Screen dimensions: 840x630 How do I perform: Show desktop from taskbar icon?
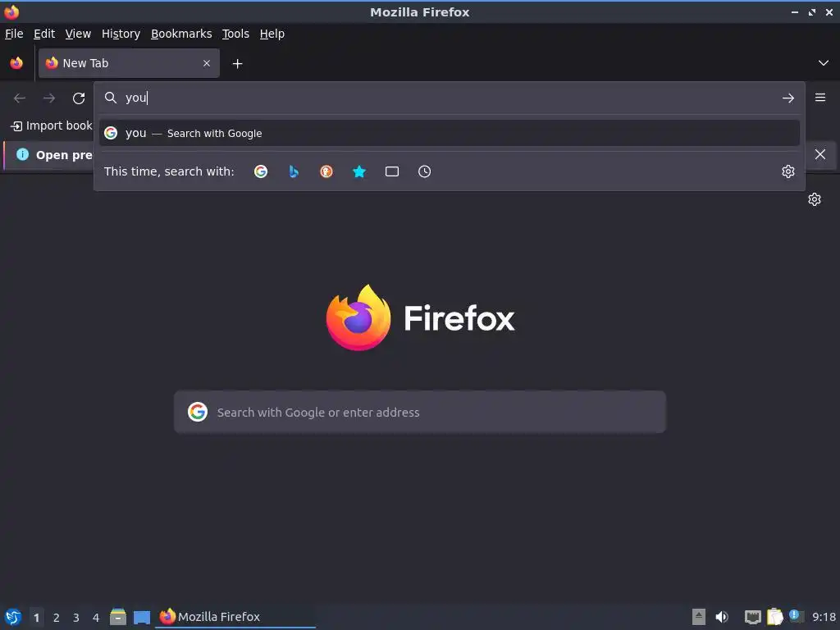(142, 618)
